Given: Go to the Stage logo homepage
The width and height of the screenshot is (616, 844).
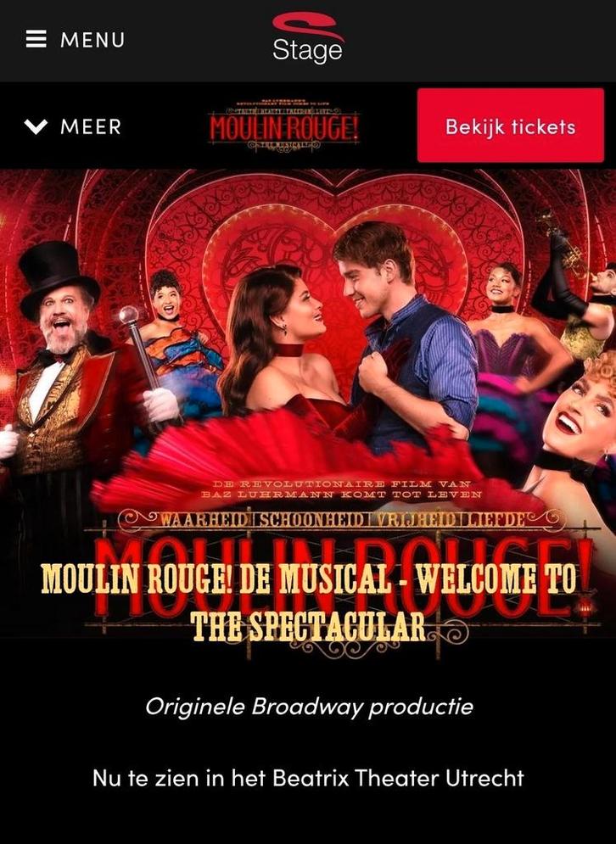Looking at the screenshot, I should point(307,37).
